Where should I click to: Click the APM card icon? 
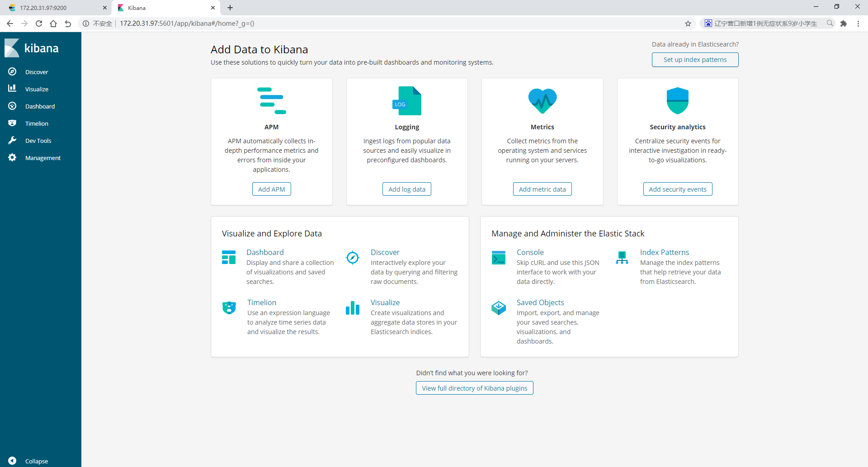coord(272,100)
